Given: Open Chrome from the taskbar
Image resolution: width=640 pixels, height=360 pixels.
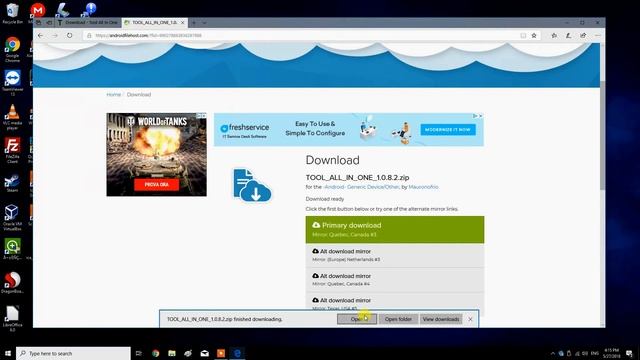Looking at the screenshot, I should [x=156, y=353].
